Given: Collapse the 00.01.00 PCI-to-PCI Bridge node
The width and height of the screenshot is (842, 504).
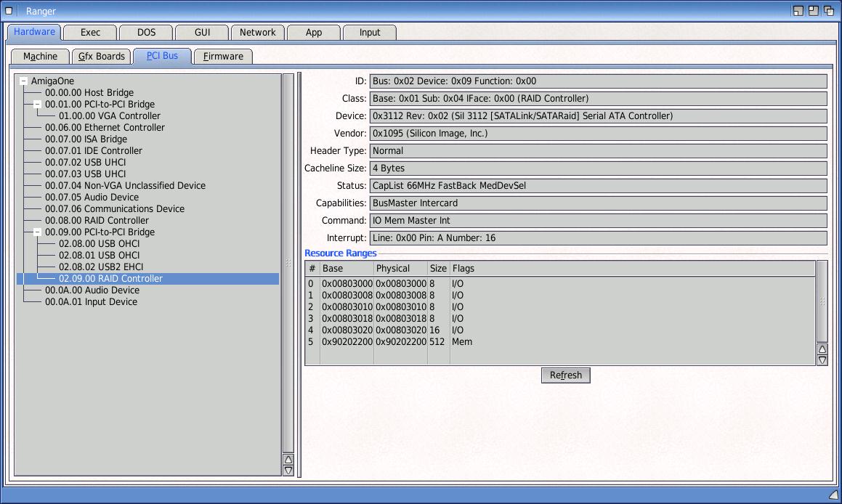Looking at the screenshot, I should [37, 105].
